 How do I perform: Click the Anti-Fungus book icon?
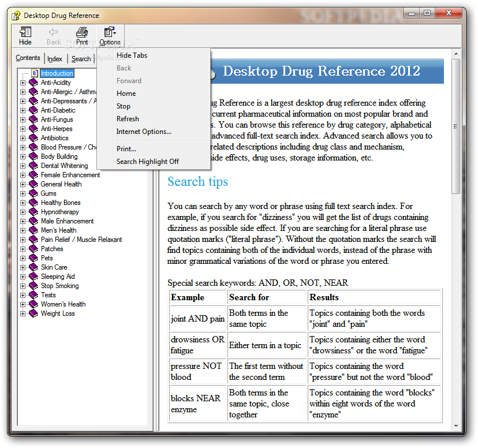pyautogui.click(x=33, y=119)
